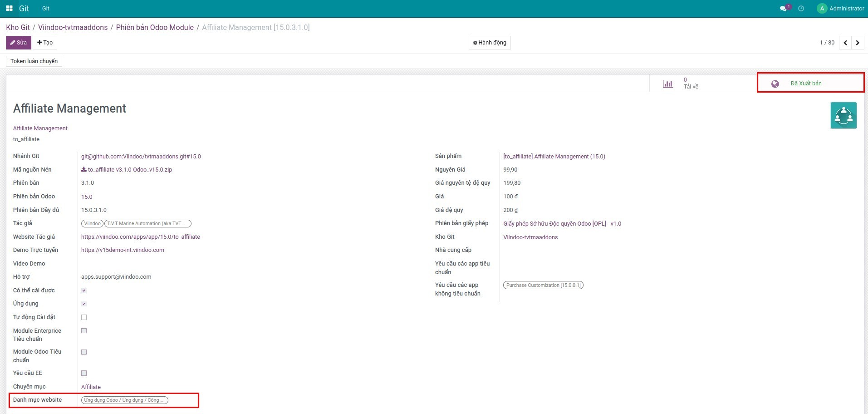The image size is (868, 414).
Task: Toggle the Yêu cầu EE checkbox
Action: tap(84, 373)
